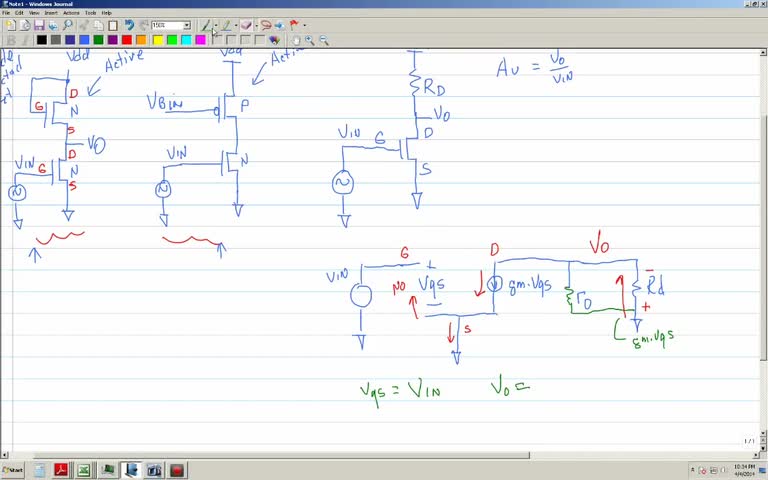Click the system tray clock
This screenshot has height=480, width=768.
point(744,470)
